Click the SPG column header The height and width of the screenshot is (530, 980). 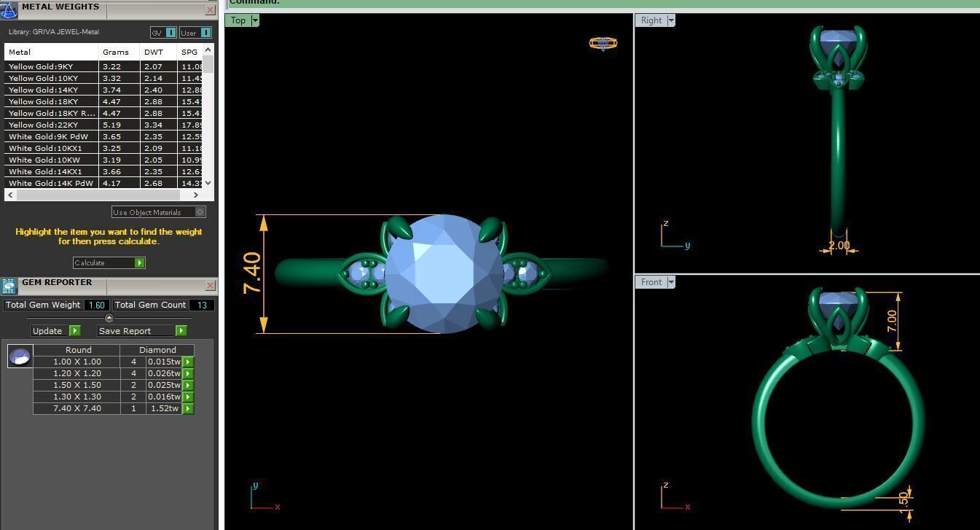[x=189, y=52]
